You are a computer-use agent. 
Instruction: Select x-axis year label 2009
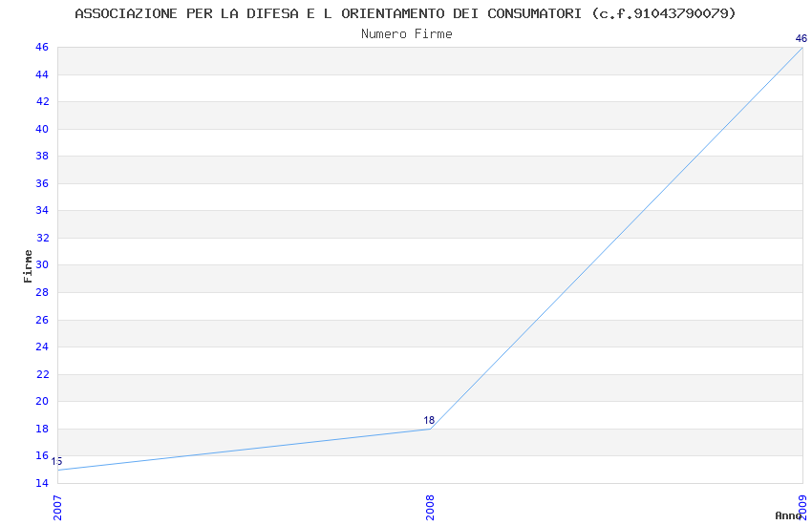(802, 508)
